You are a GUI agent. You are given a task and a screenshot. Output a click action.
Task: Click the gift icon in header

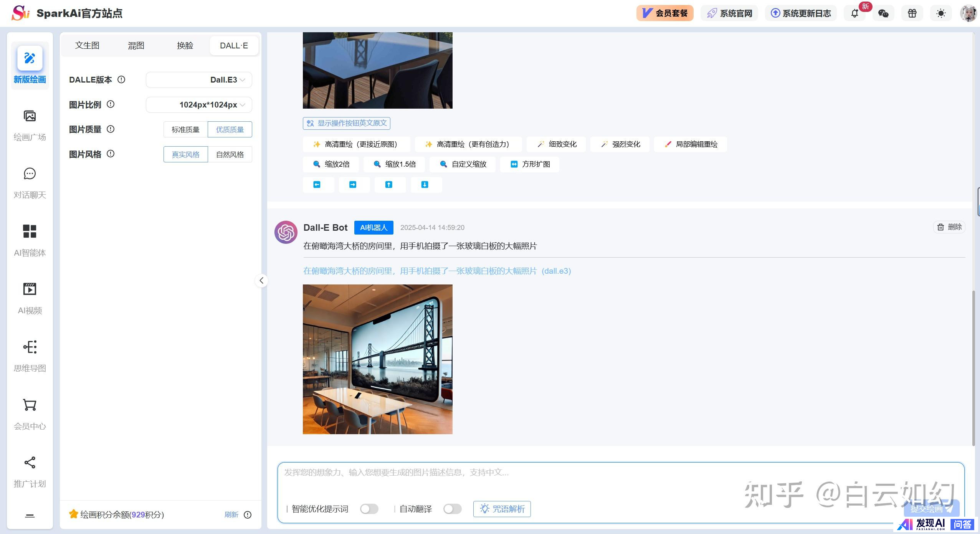point(912,13)
